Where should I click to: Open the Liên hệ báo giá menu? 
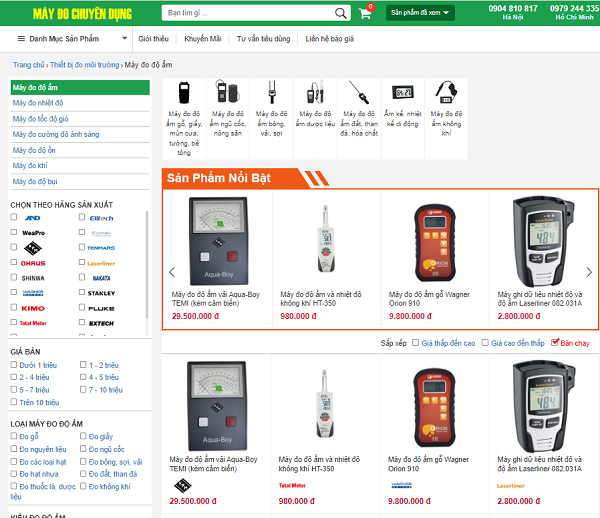pos(329,39)
